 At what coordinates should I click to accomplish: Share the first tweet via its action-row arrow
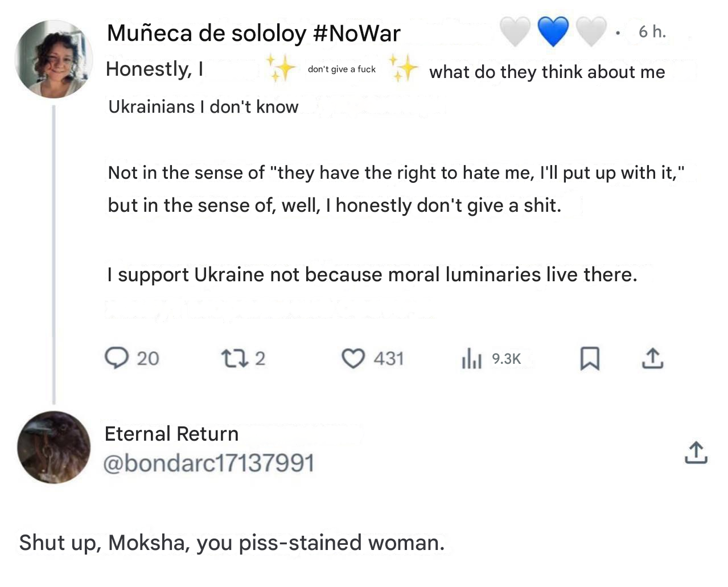[x=652, y=358]
